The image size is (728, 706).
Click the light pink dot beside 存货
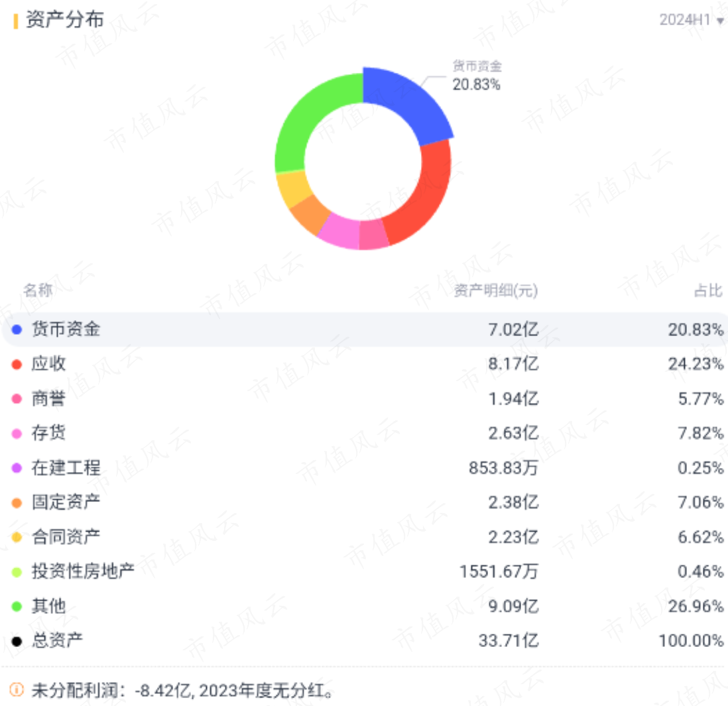click(x=17, y=434)
